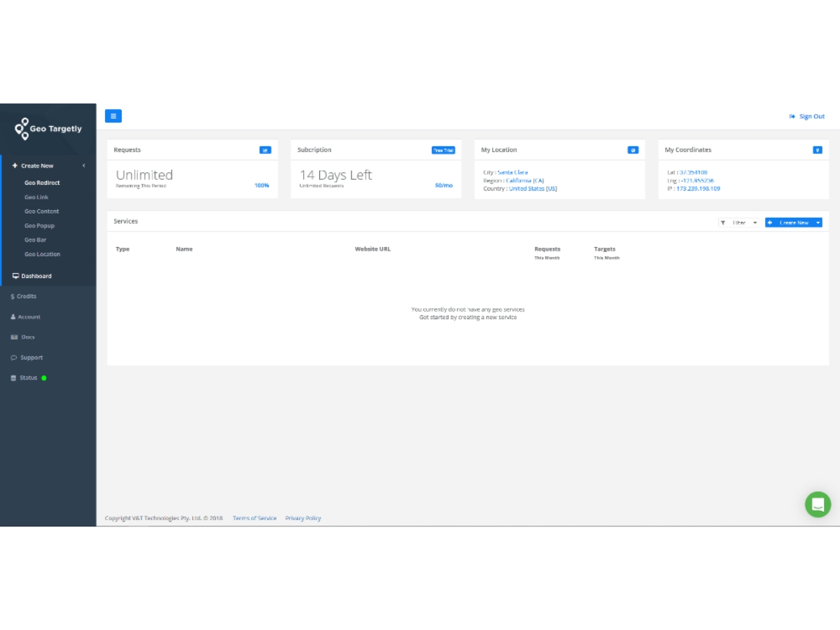This screenshot has width=840, height=630.
Task: Click the Requests column header
Action: click(x=547, y=249)
